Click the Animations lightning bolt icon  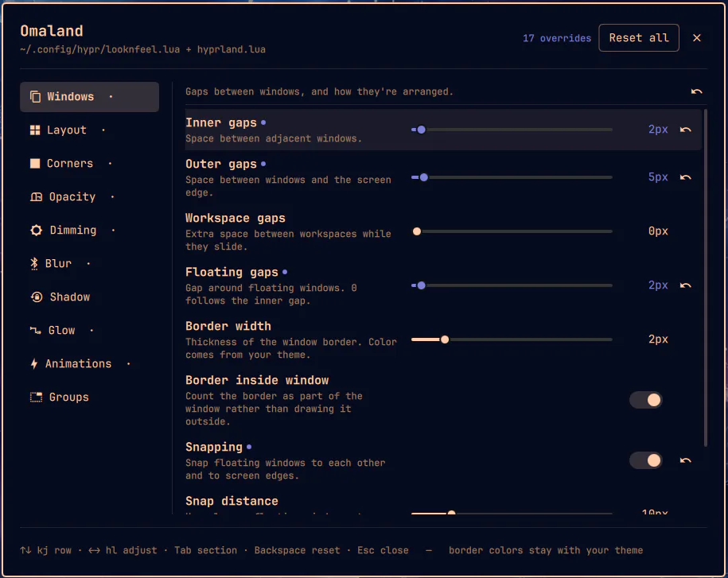point(34,363)
